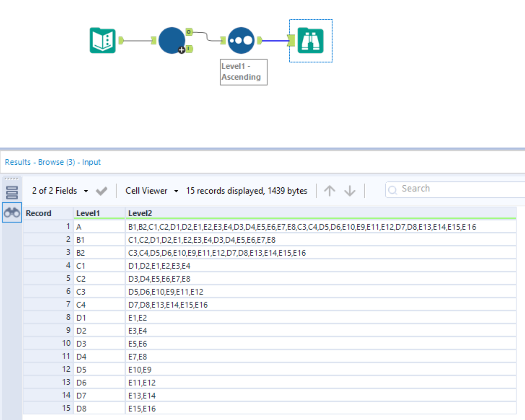525x420 pixels.
Task: Expand the search magnifier options
Action: [x=393, y=190]
